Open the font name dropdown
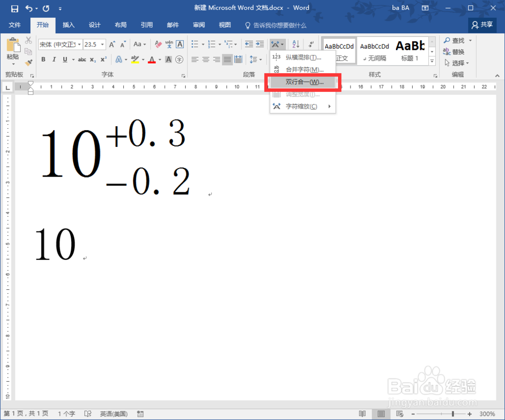The height and width of the screenshot is (420, 505). (x=80, y=44)
